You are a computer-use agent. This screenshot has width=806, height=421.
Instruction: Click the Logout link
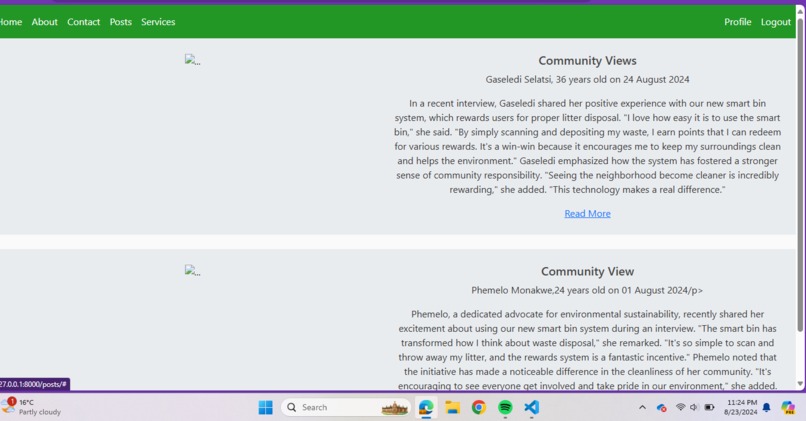click(775, 22)
